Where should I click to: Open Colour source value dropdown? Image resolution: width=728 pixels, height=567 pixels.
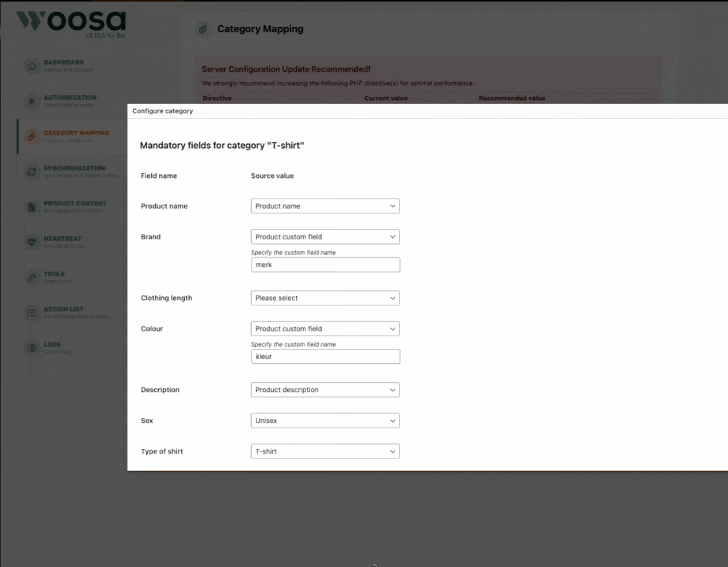pos(325,328)
